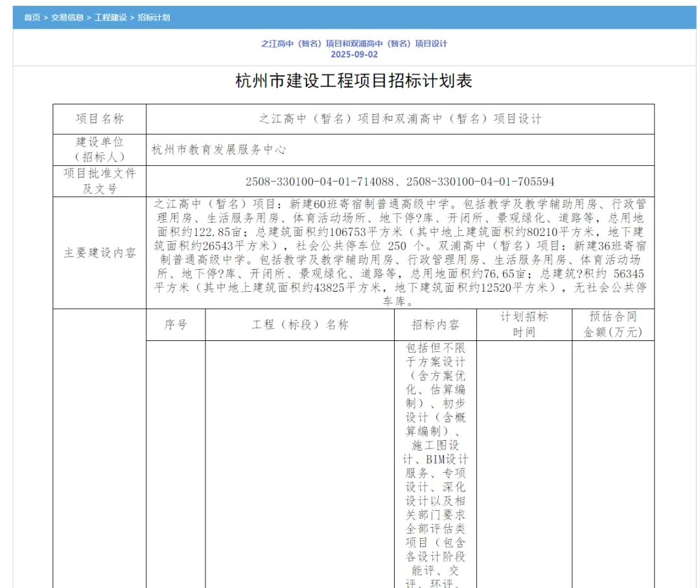Click the heading 杭州市建设工程项目招标计划表

coord(354,81)
